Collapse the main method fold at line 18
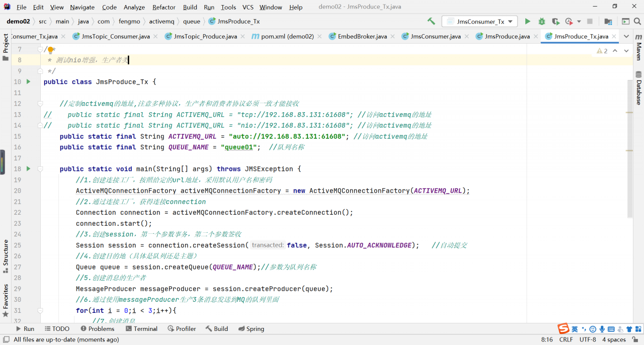644x345 pixels. point(40,168)
